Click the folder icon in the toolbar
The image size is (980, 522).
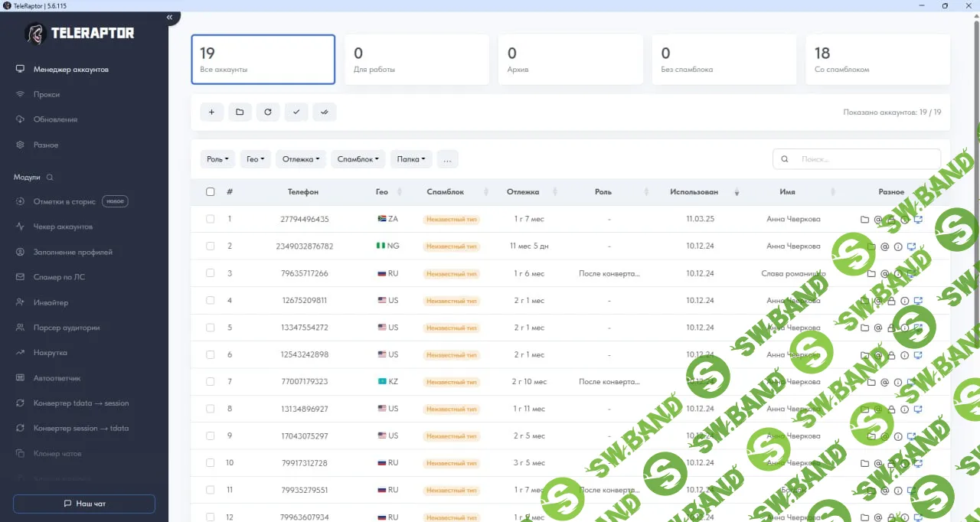pyautogui.click(x=240, y=112)
